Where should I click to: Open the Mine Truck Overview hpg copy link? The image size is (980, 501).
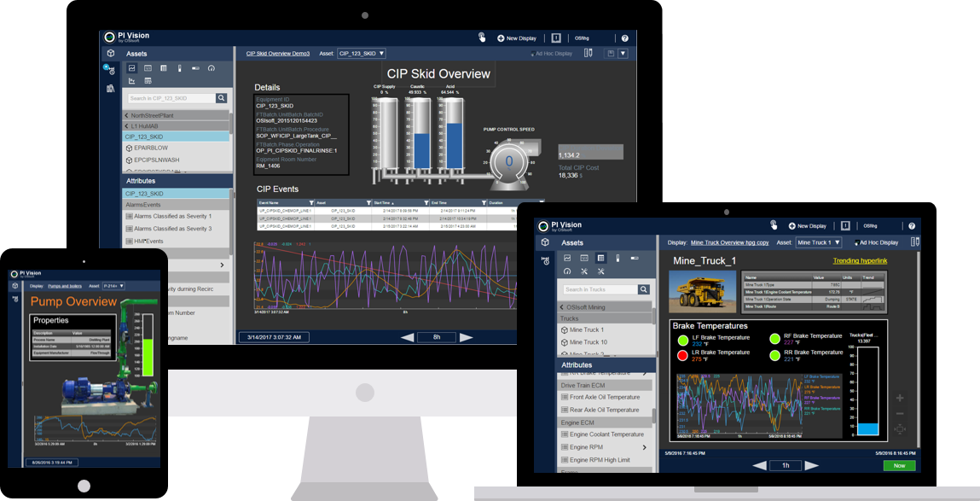[729, 242]
